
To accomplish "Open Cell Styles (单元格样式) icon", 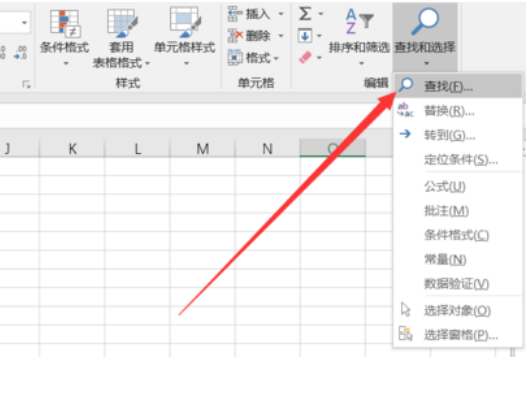I will (x=185, y=22).
